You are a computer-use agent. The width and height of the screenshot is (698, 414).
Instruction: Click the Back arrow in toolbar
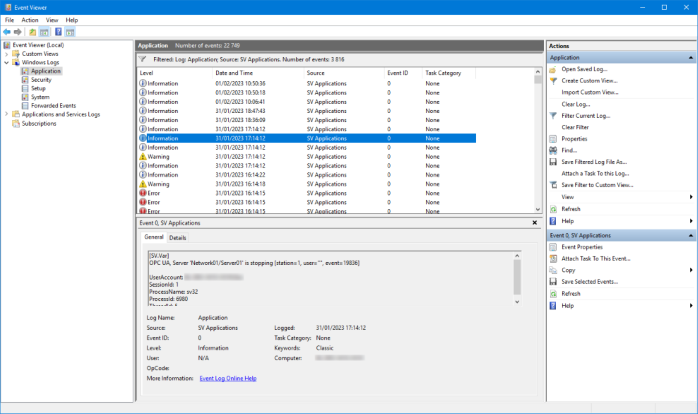click(8, 32)
